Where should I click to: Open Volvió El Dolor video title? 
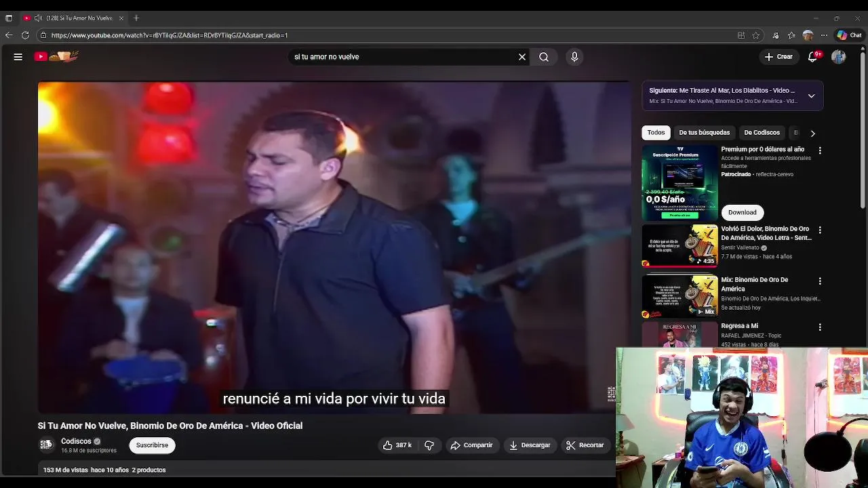tap(766, 233)
